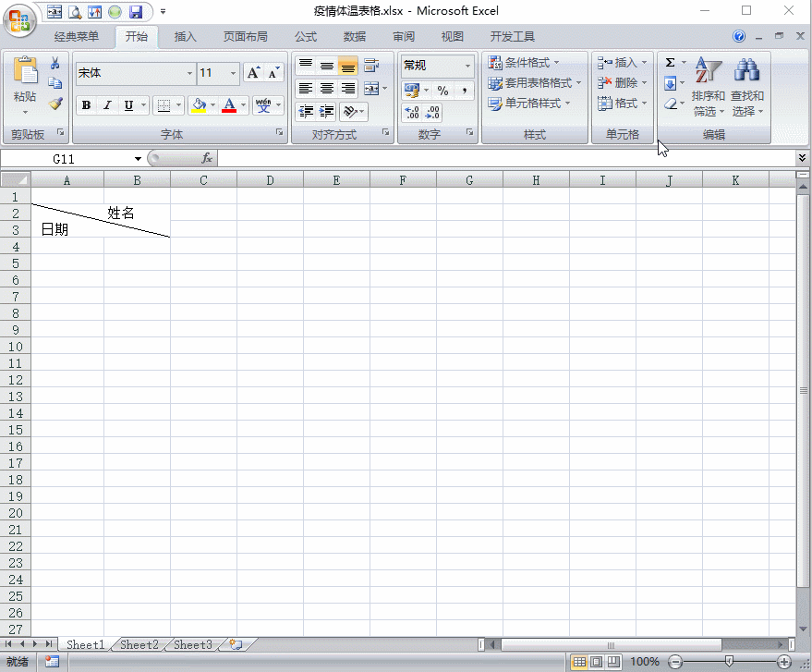Screen dimensions: 812x672
Task: Click the Excel Help question mark
Action: click(x=739, y=36)
